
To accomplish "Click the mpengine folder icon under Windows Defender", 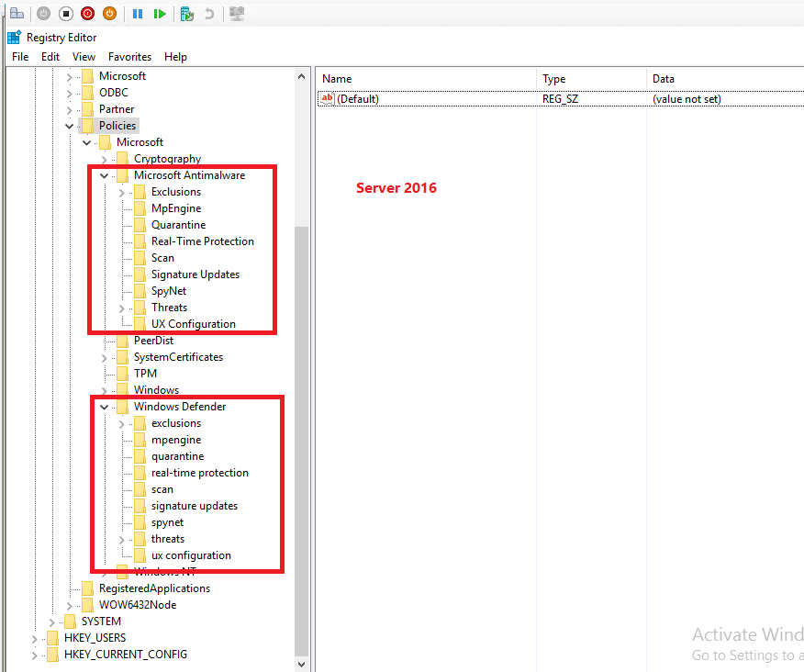I will [140, 440].
